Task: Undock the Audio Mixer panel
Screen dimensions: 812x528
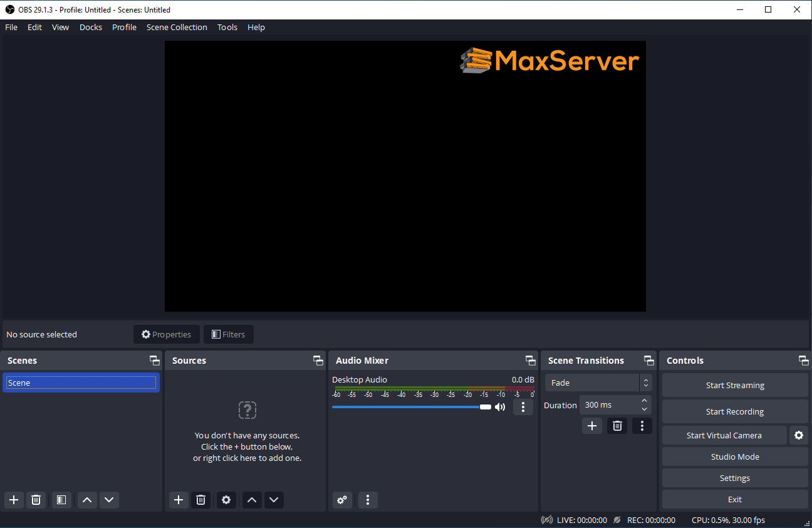Action: pos(530,361)
